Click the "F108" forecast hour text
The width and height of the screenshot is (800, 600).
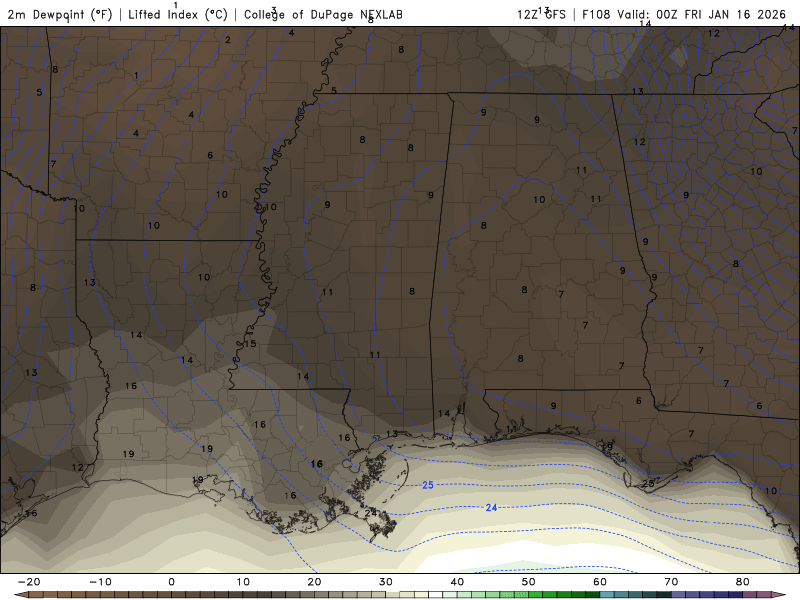click(x=596, y=14)
